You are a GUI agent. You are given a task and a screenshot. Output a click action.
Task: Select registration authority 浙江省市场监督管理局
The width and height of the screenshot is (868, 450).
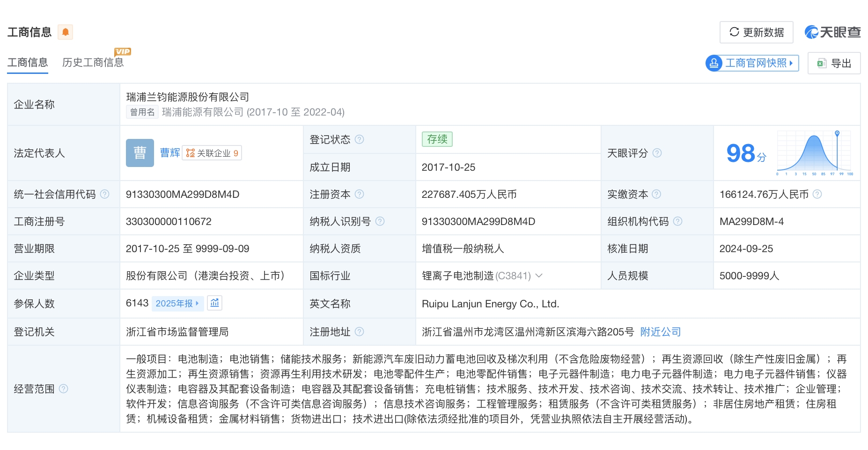(177, 332)
